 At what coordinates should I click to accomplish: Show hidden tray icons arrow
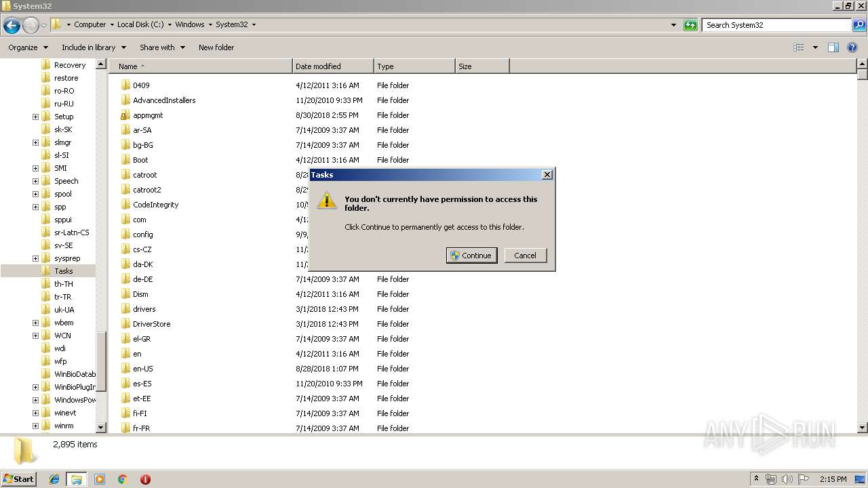pyautogui.click(x=756, y=479)
